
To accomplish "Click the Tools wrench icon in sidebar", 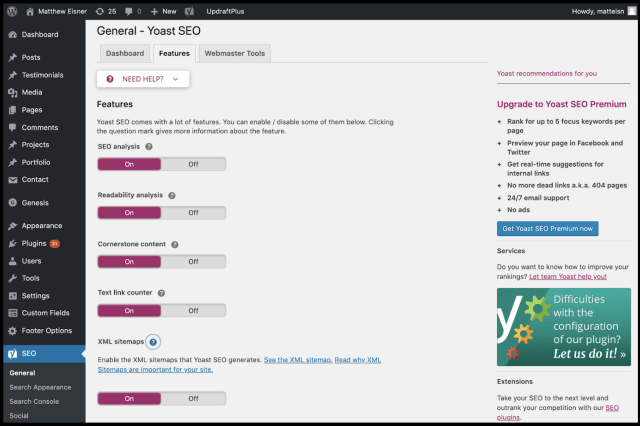I will pyautogui.click(x=13, y=278).
